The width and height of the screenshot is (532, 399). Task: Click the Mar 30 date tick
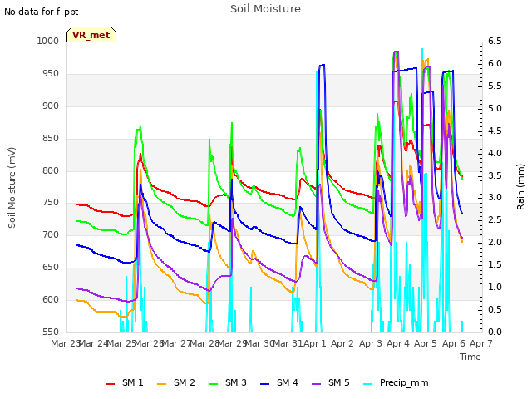259,343
